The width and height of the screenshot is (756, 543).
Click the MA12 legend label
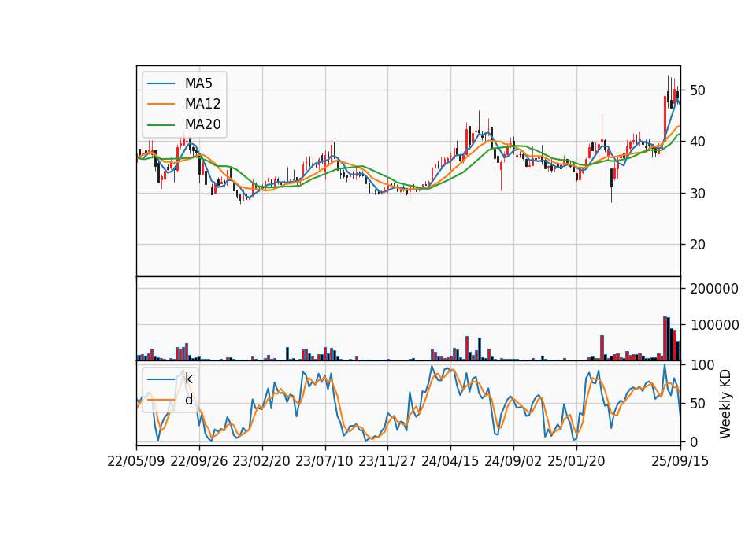click(202, 104)
